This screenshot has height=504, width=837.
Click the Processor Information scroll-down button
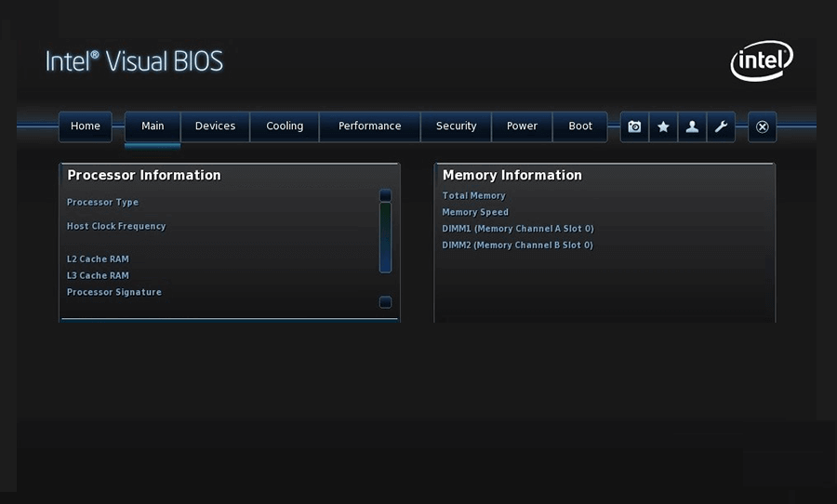pos(385,302)
